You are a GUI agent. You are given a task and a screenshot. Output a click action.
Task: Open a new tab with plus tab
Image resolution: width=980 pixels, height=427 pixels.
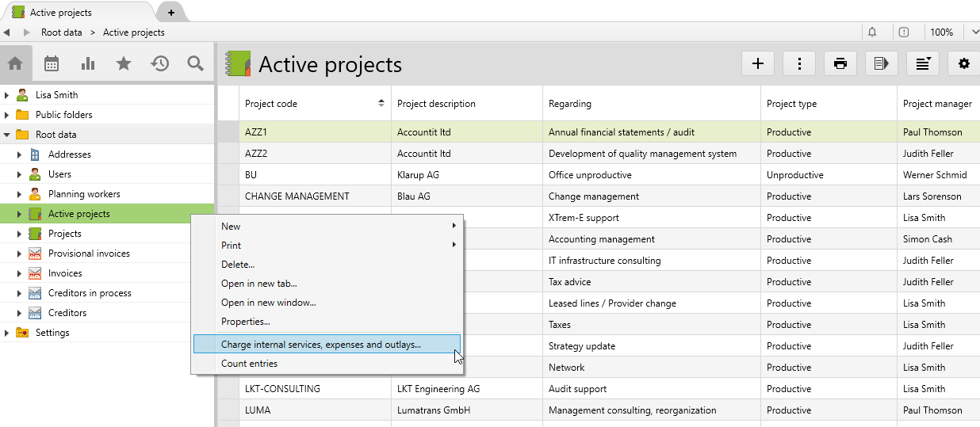pos(171,13)
